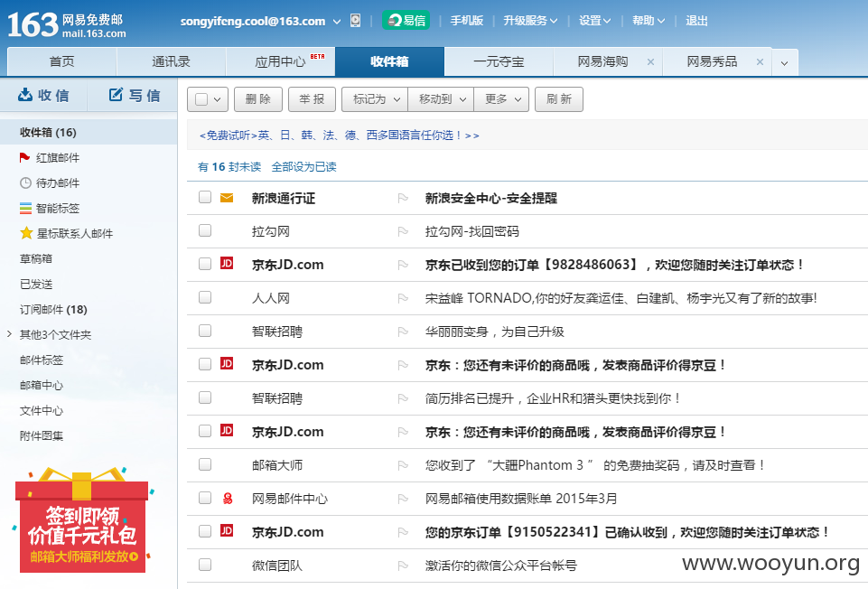This screenshot has height=589, width=868.
Task: Check the 京东 order 9828486063 checkbox
Action: (205, 264)
